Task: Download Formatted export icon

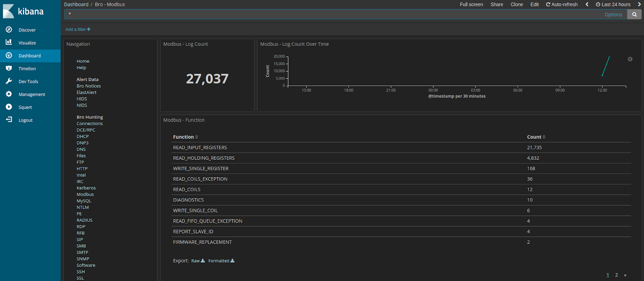Action: (x=233, y=261)
